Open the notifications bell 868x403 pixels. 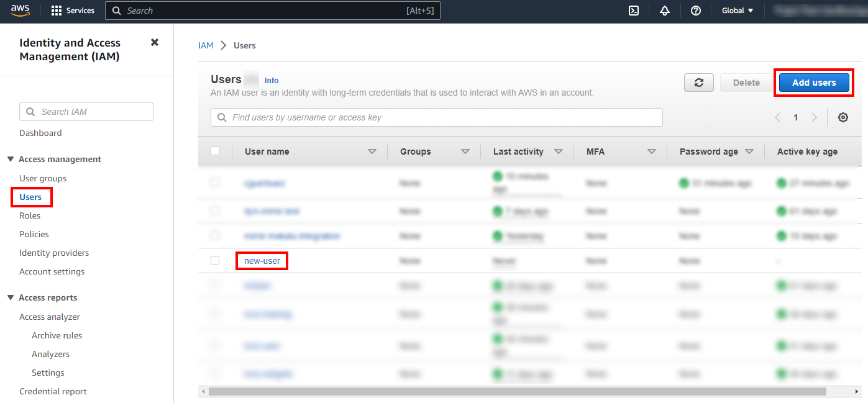(x=665, y=11)
